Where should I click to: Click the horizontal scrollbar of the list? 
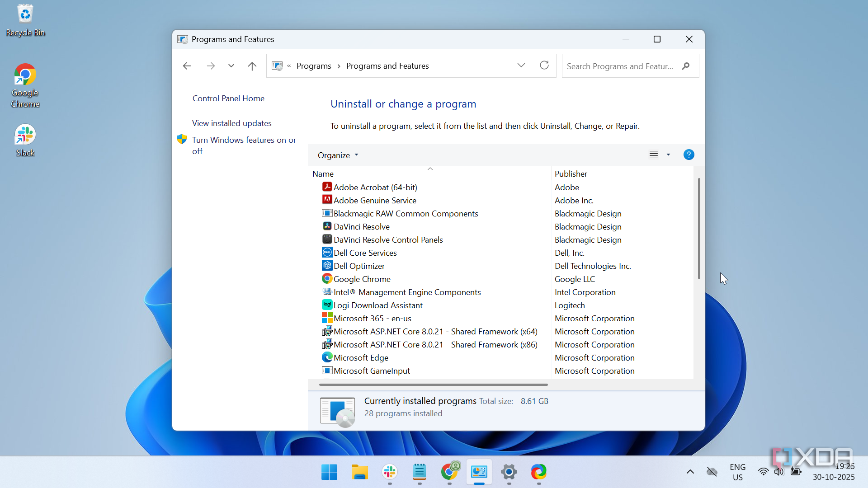433,385
